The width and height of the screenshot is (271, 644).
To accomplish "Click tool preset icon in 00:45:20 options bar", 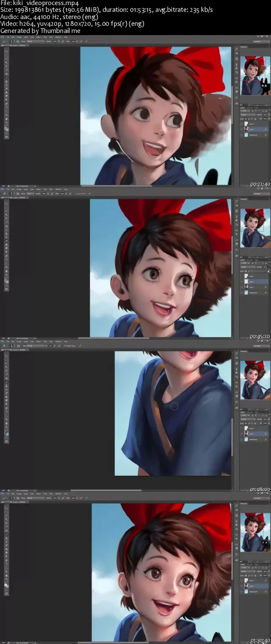I will pos(5,194).
